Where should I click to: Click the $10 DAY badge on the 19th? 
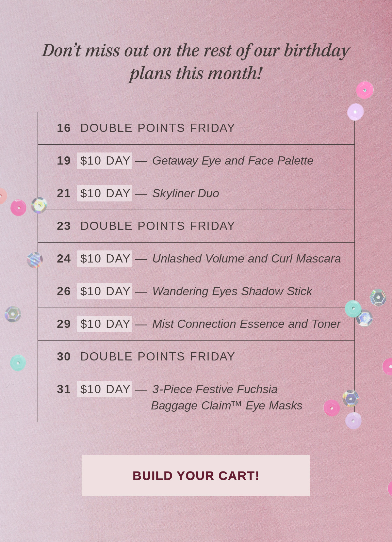tap(105, 161)
